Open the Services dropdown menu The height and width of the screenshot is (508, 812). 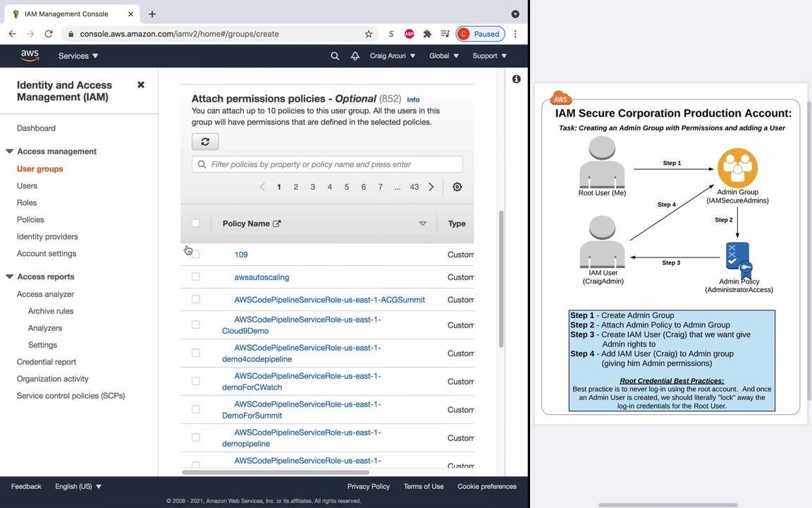click(x=78, y=56)
